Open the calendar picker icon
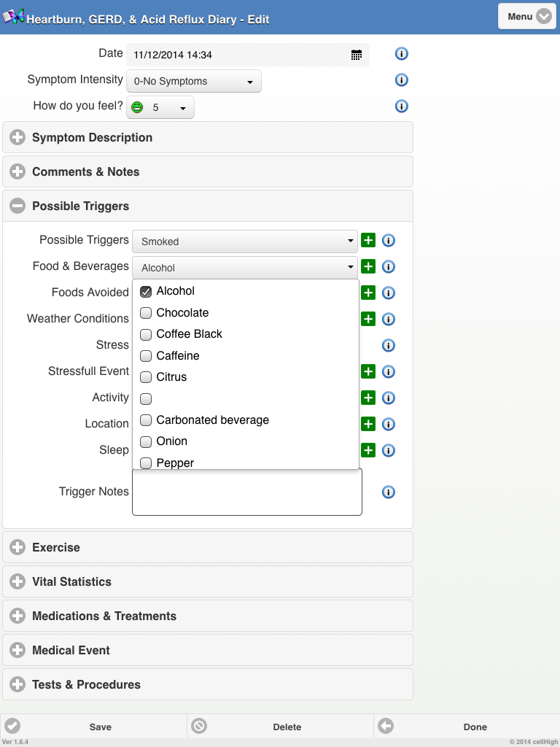Image resolution: width=560 pixels, height=747 pixels. click(x=356, y=55)
